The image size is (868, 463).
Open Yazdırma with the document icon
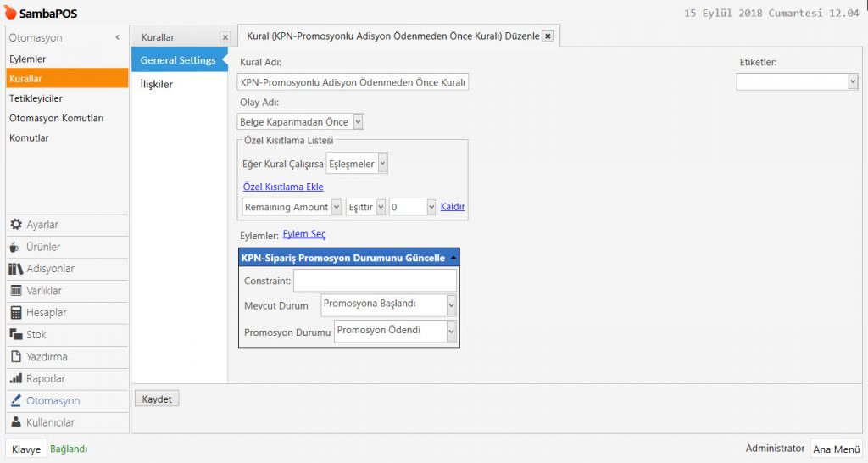tap(15, 357)
